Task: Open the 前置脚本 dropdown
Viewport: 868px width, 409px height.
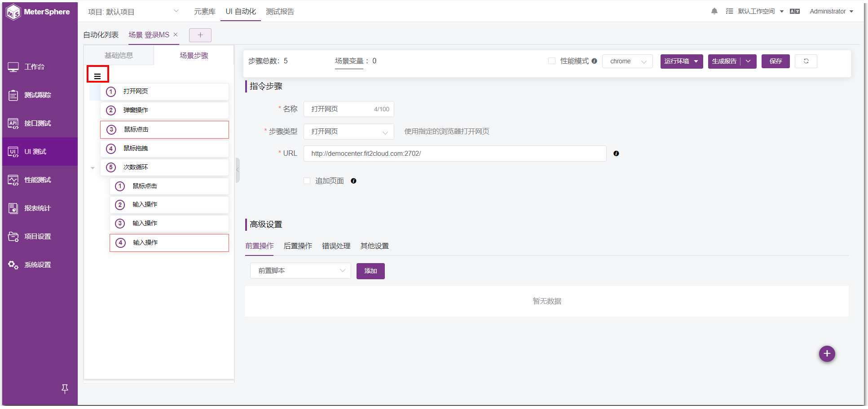Action: (300, 271)
